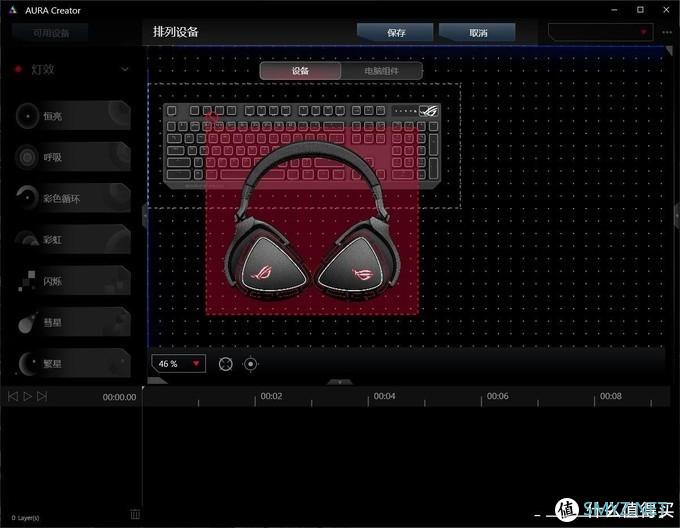Viewport: 680px width, 528px height.
Task: Close the AURA Creator window
Action: click(667, 10)
